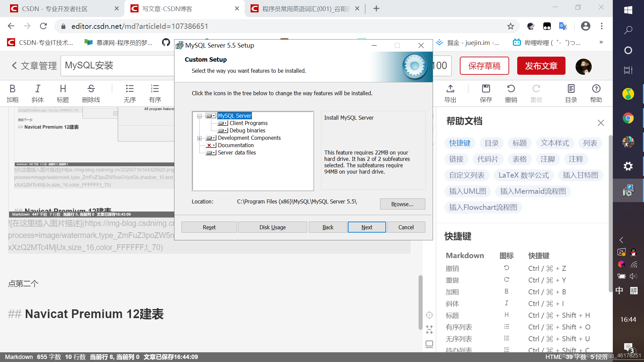
Task: Open Debug binaries feature dropdown
Action: pos(223,130)
